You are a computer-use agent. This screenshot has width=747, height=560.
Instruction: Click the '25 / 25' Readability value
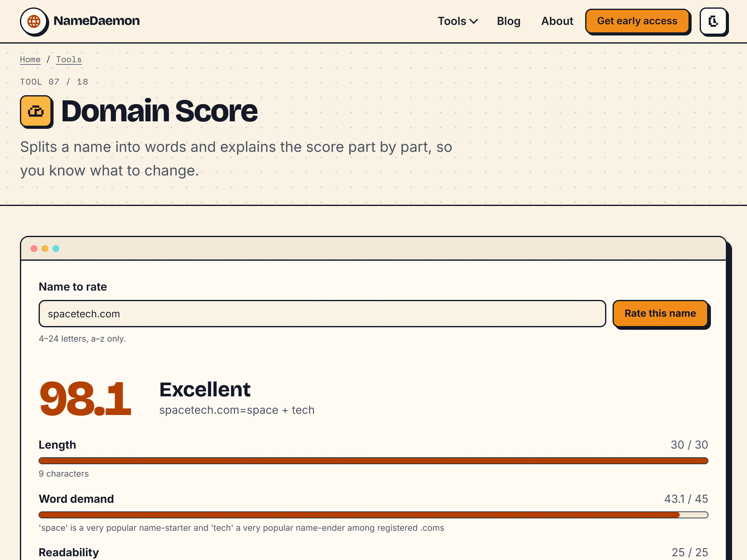[x=690, y=552]
